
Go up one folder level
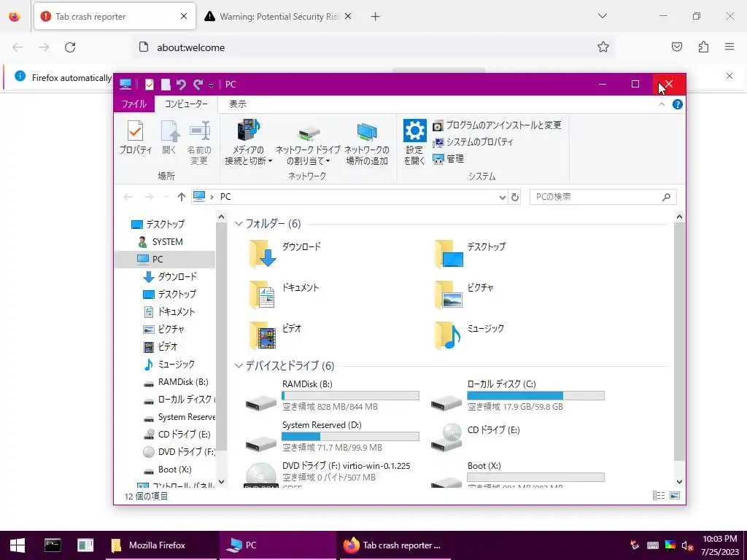coord(181,197)
